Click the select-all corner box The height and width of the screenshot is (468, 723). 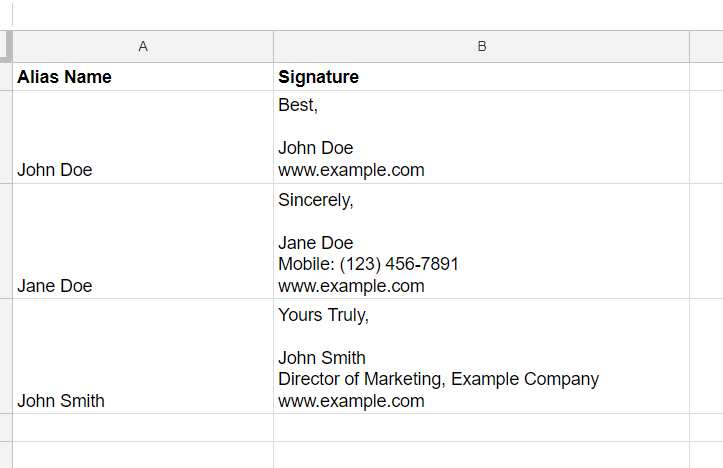(6, 47)
